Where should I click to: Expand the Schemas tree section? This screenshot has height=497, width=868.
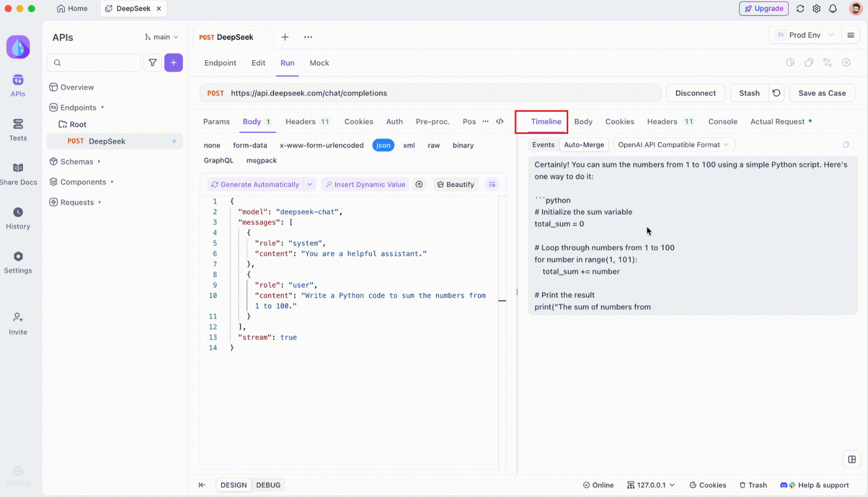(77, 161)
